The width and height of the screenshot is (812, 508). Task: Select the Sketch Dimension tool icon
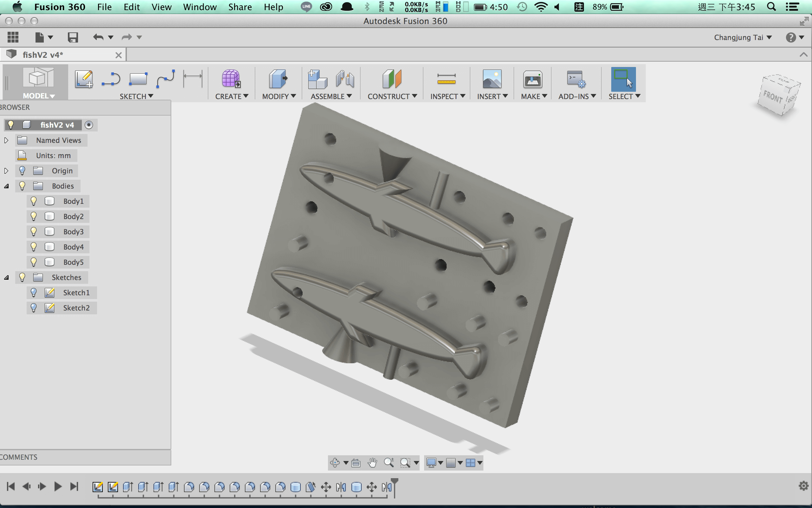coord(193,79)
